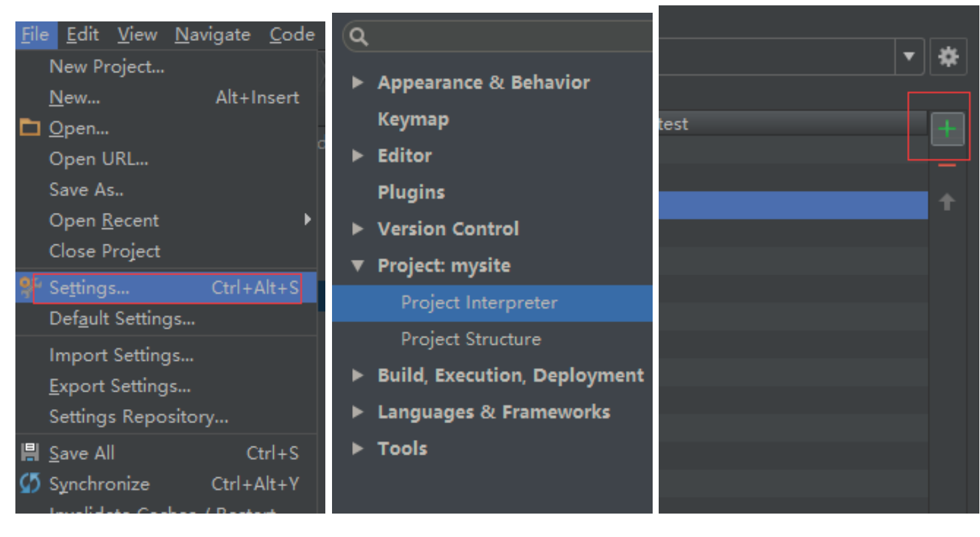Choose Export Settings... entry
Image resolution: width=980 pixels, height=537 pixels.
coord(120,386)
